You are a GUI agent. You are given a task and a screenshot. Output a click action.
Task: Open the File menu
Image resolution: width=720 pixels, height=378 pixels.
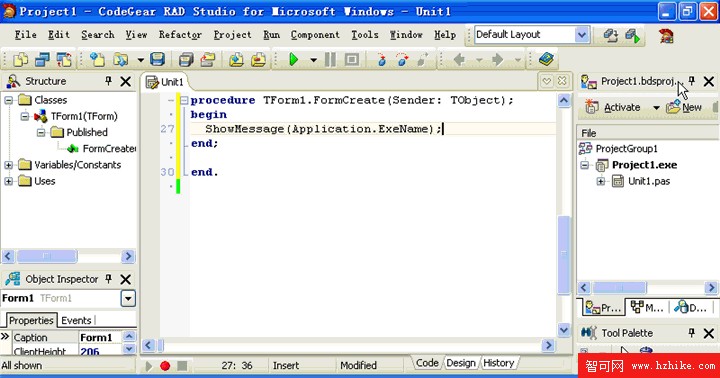tap(25, 35)
